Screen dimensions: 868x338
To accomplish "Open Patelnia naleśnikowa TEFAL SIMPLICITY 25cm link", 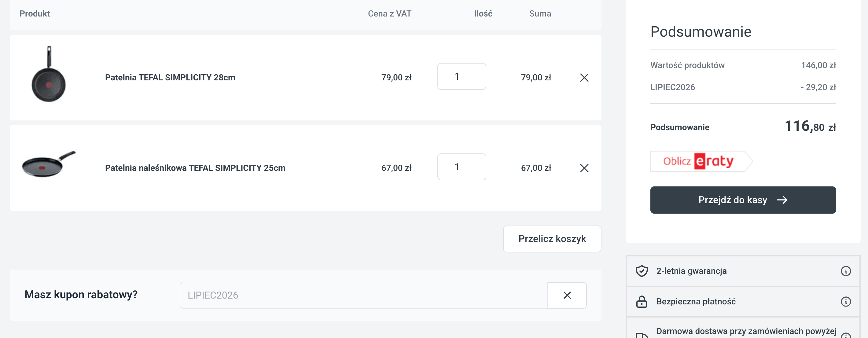I will [x=195, y=168].
